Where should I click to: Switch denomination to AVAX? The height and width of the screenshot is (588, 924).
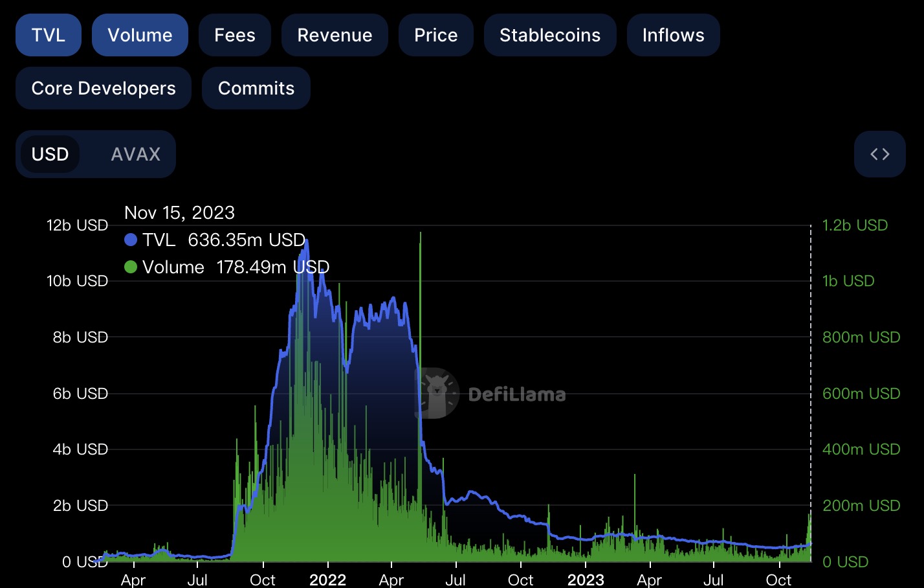coord(135,154)
